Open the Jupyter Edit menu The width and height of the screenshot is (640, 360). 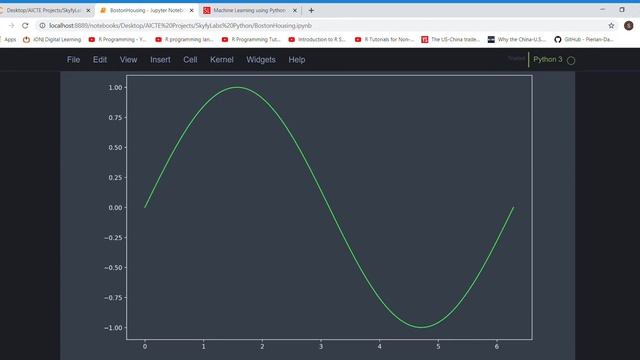point(100,60)
